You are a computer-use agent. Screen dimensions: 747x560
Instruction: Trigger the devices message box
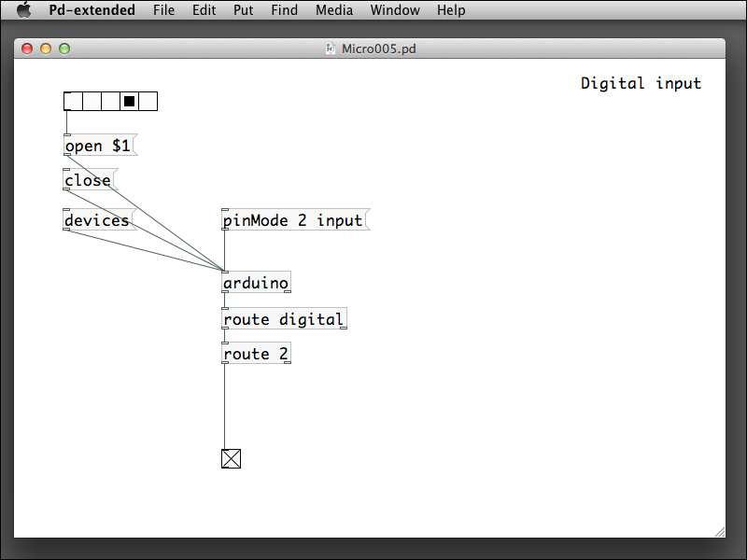pyautogui.click(x=94, y=220)
